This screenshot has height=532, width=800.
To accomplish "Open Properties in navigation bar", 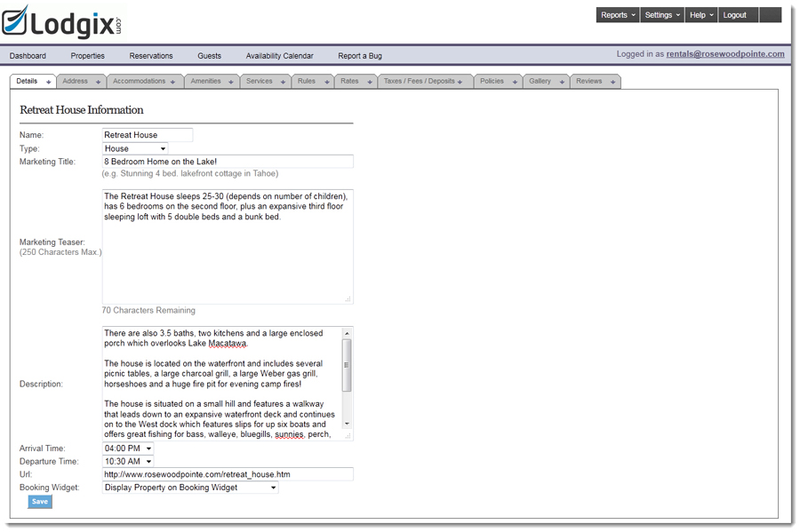I will click(x=88, y=56).
